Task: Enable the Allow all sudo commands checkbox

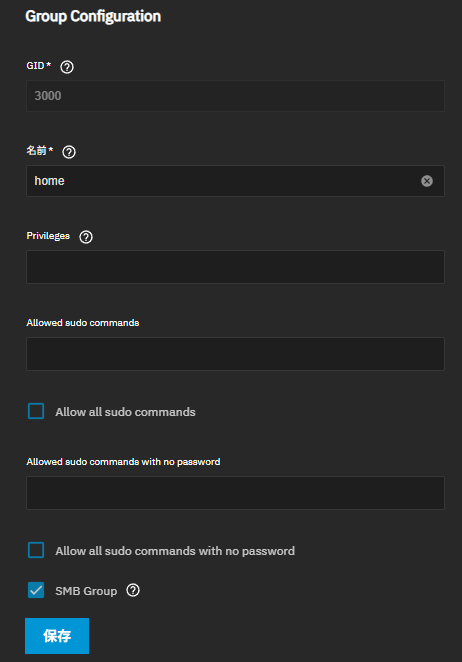Action: (x=36, y=411)
